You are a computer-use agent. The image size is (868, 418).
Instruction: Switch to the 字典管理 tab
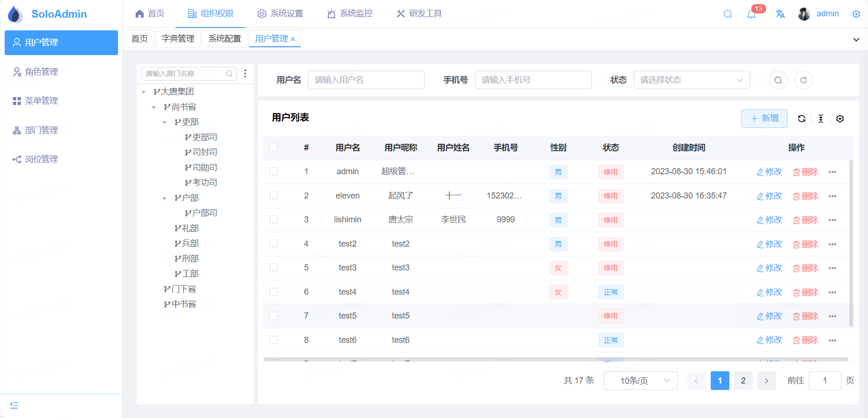(x=178, y=38)
